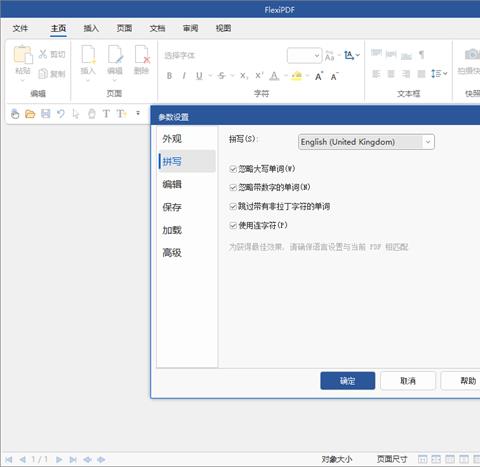Viewport: 480px width, 467px height.
Task: Toggle 跳过带有非拉丁字符的单词 checkbox
Action: (233, 207)
